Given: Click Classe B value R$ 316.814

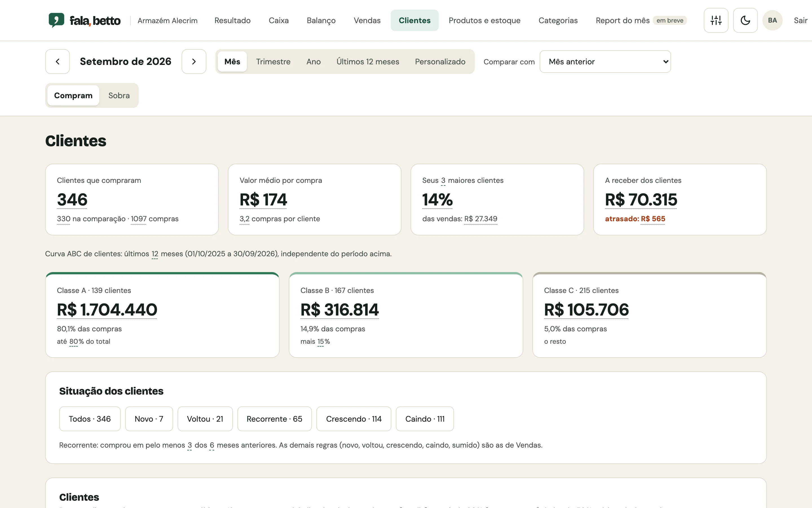Looking at the screenshot, I should tap(339, 309).
